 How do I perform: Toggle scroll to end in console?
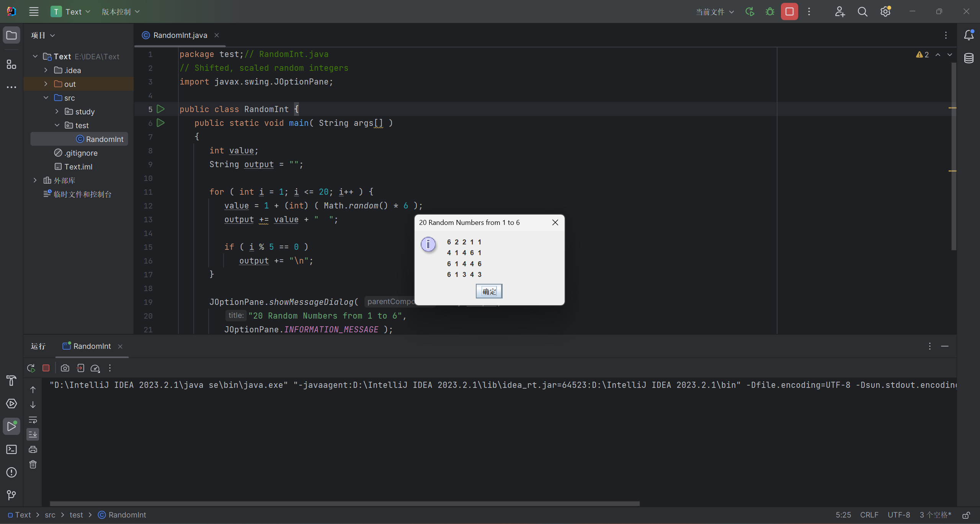click(x=33, y=434)
